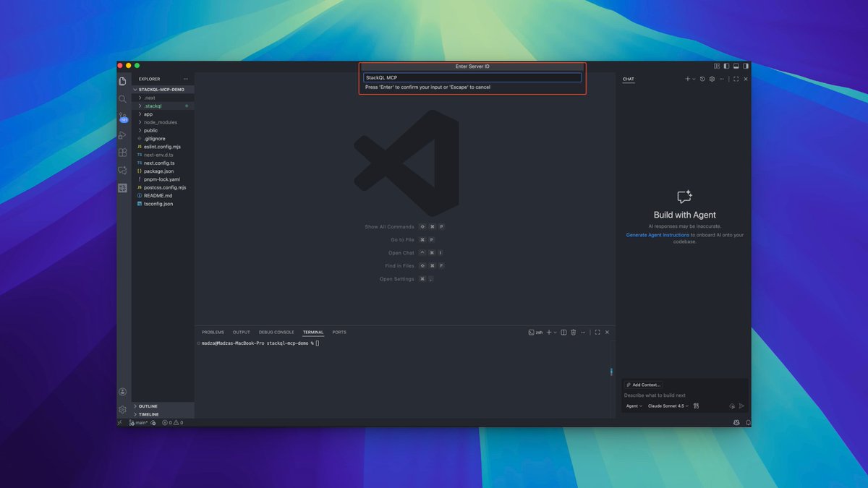
Task: Open the pnpm-lock.yaml file
Action: click(162, 179)
